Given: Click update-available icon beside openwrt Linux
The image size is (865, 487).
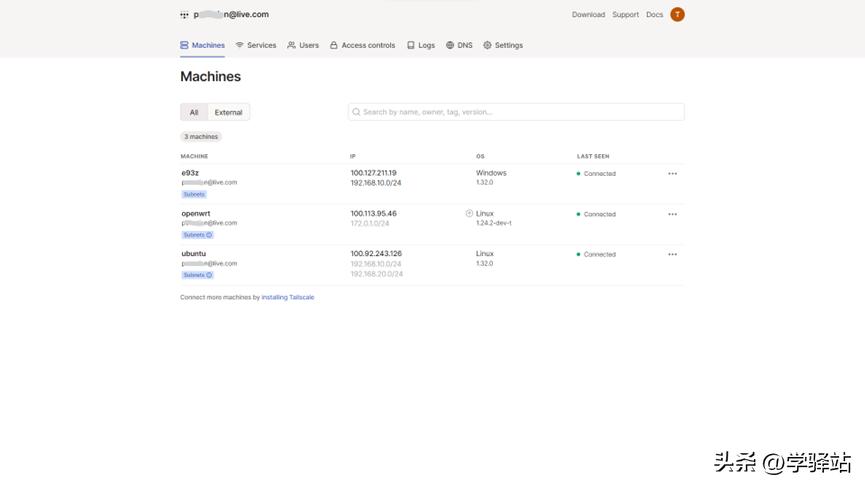Looking at the screenshot, I should pos(469,213).
